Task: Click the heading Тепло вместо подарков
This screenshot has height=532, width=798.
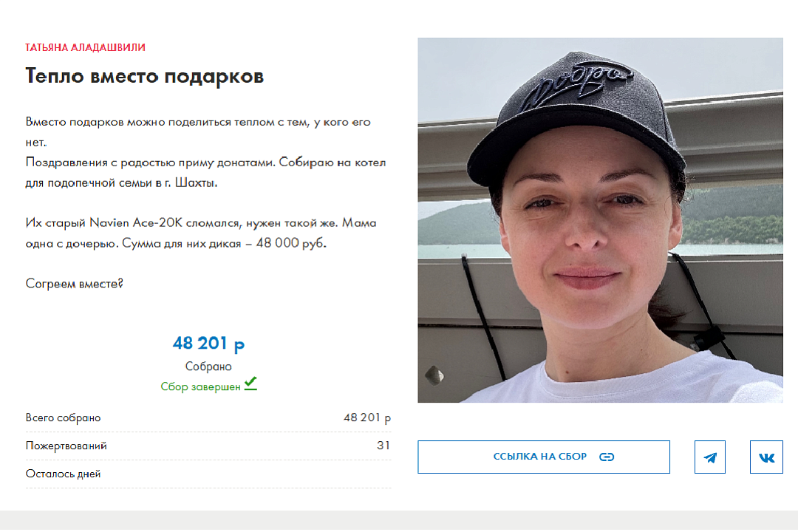Action: coord(145,76)
